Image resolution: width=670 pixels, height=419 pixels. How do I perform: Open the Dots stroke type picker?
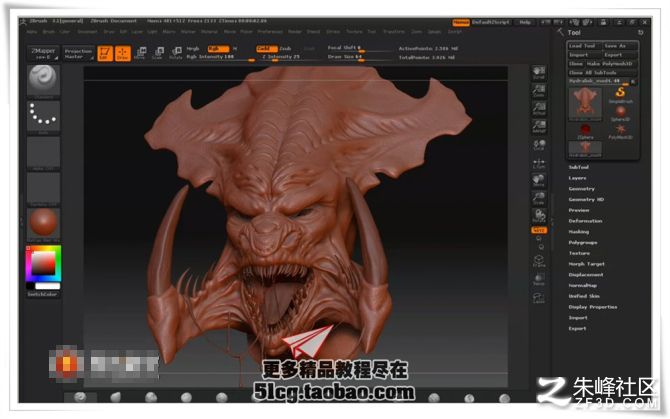point(43,117)
